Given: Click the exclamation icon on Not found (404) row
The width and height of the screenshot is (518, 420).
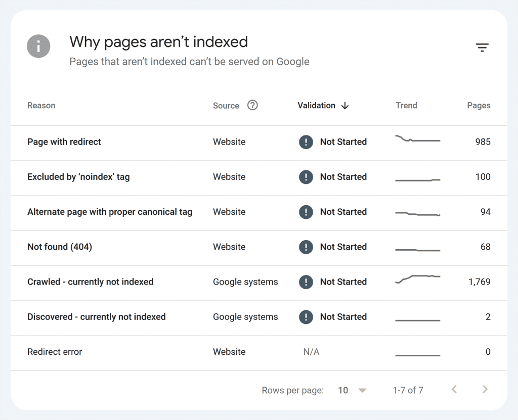Looking at the screenshot, I should pos(306,247).
